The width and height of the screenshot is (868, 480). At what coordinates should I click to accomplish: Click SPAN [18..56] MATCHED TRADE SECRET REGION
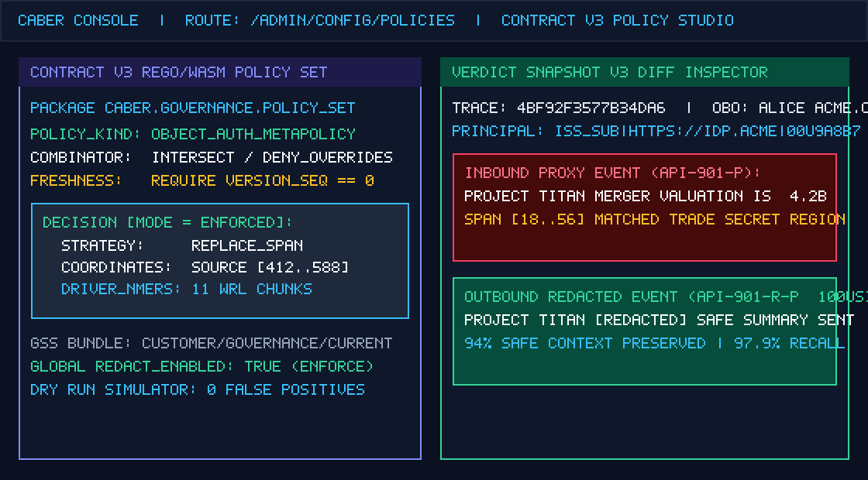tap(655, 219)
